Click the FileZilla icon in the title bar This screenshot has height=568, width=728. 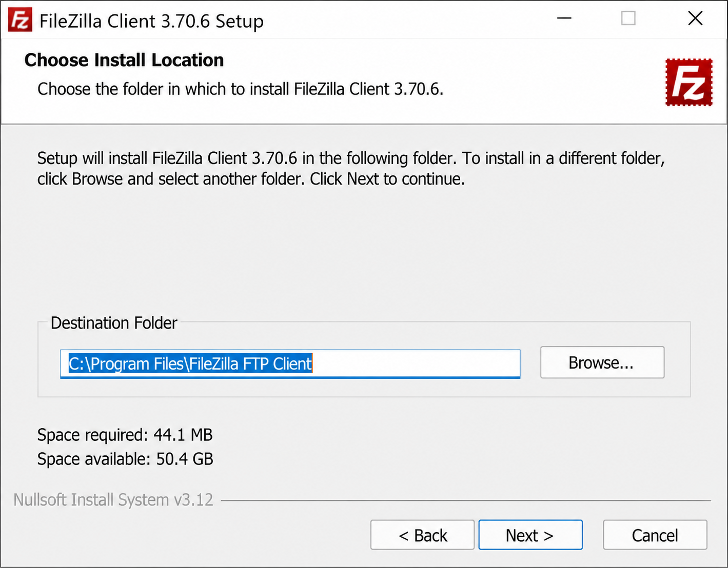click(x=20, y=20)
